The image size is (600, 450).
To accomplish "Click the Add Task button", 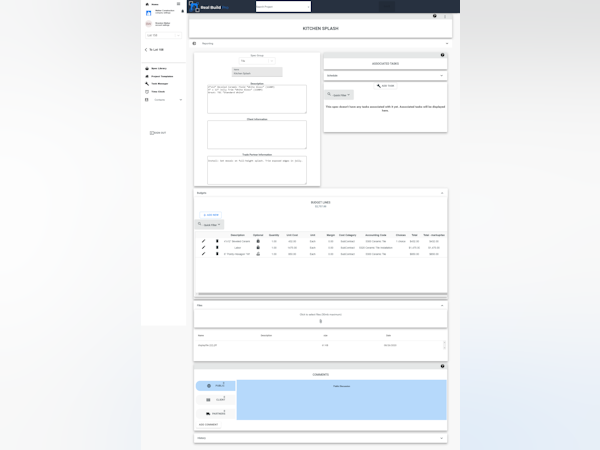I will (x=385, y=86).
